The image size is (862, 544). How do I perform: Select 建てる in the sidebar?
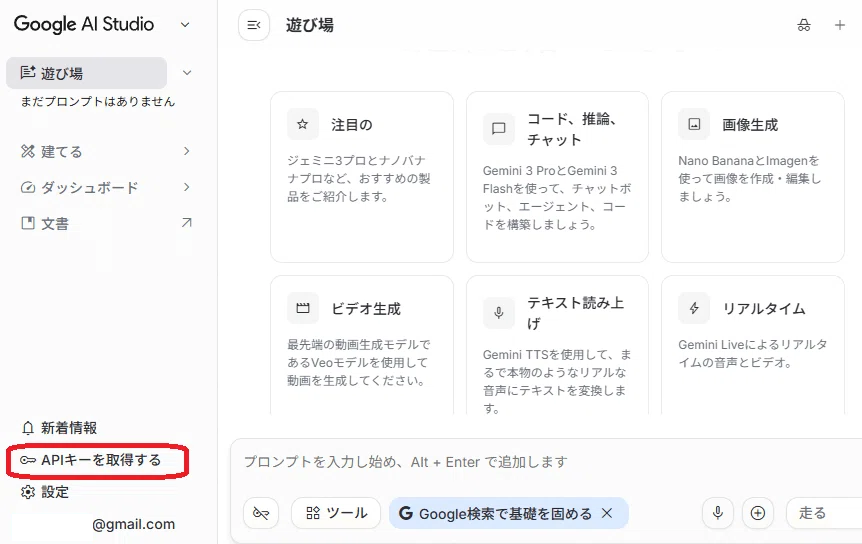[62, 152]
